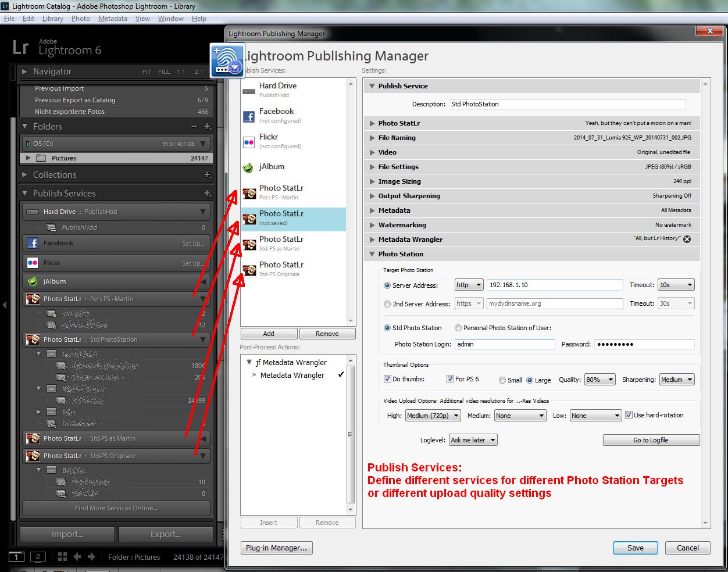Open Plug-in Manager

(276, 548)
